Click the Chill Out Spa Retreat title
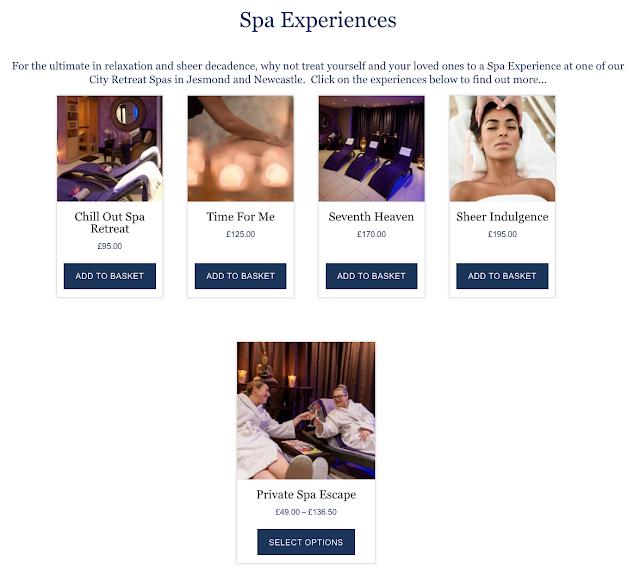This screenshot has height=573, width=640. tap(110, 222)
